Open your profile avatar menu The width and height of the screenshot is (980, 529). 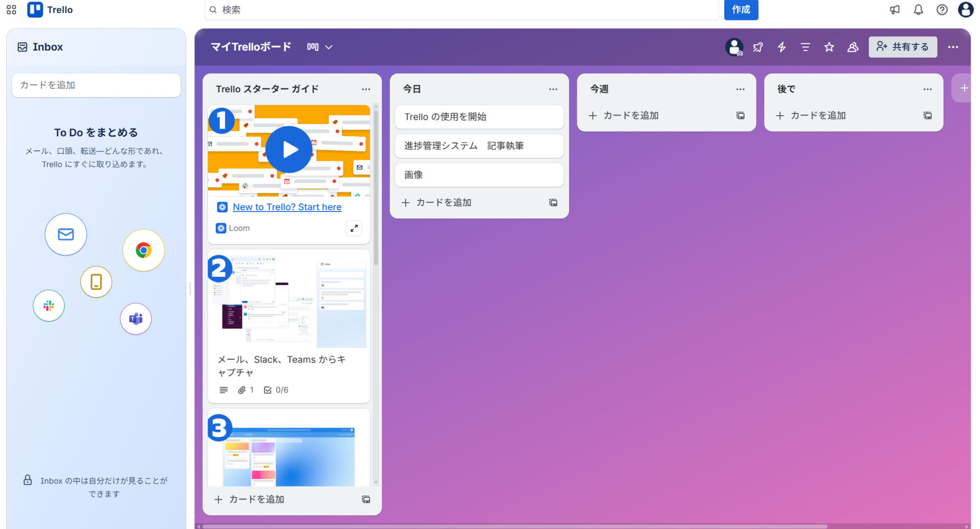tap(966, 10)
